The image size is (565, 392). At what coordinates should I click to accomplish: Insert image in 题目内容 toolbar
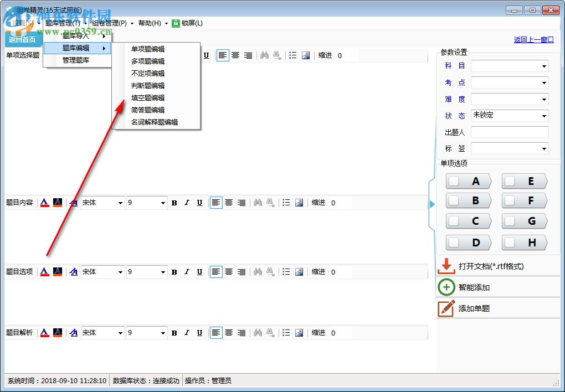[x=299, y=203]
